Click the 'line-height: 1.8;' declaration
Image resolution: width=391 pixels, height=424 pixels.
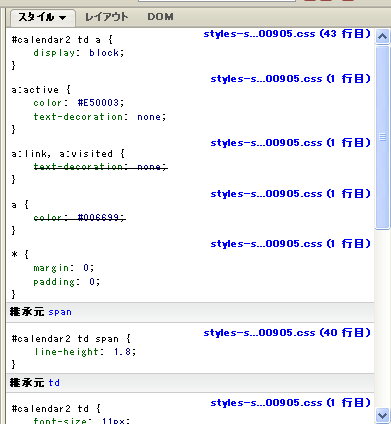85,352
